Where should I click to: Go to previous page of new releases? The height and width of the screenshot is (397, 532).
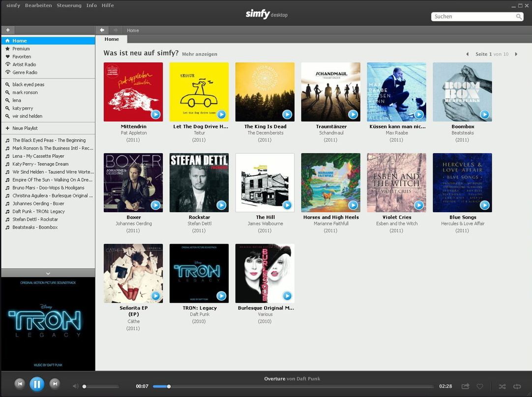pyautogui.click(x=468, y=54)
